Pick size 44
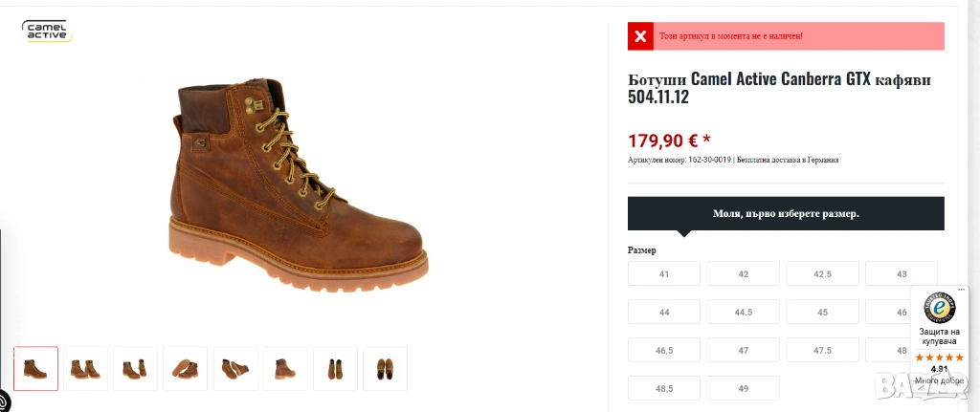The height and width of the screenshot is (412, 980). 664,312
